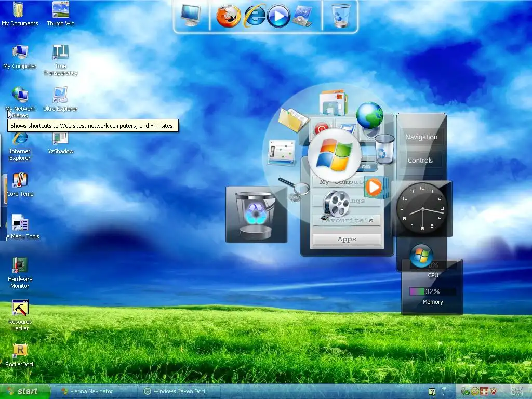
Task: Launch the RocketDock shortcut
Action: coord(20,355)
